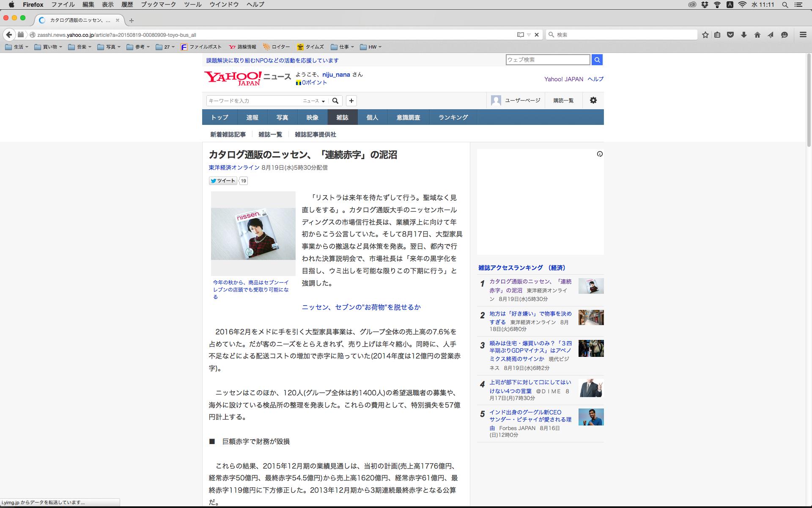Screen dimensions: 812x508
Task: Switch to the ランキング tab
Action: (x=453, y=117)
